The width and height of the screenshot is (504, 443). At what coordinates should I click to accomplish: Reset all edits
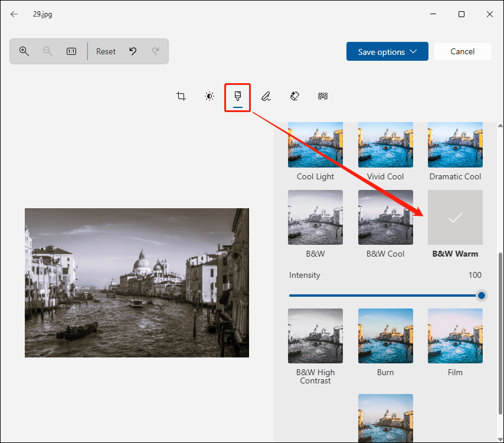click(x=106, y=51)
